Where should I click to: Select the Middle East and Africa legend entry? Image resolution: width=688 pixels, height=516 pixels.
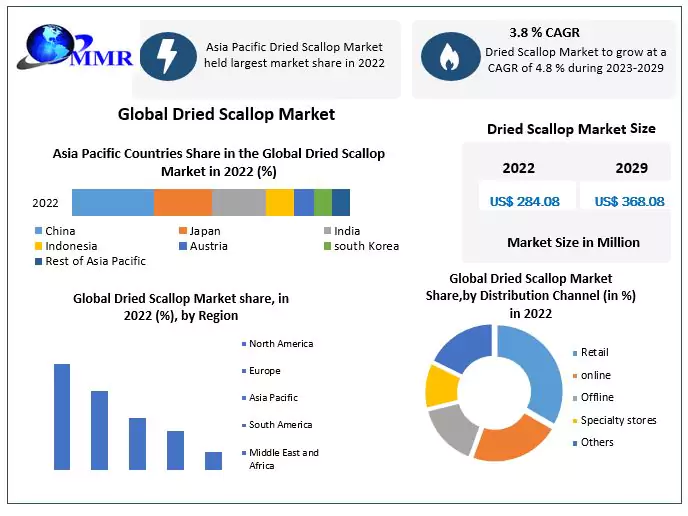[x=283, y=459]
